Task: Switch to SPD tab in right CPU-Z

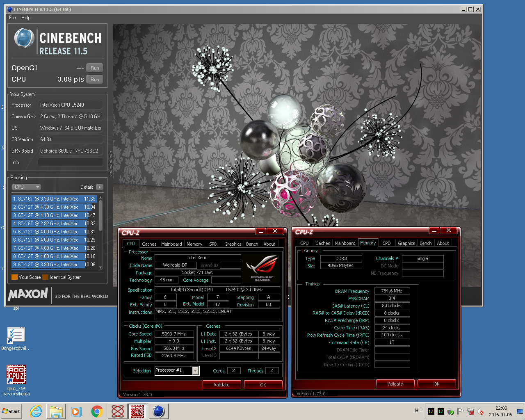Action: 387,243
